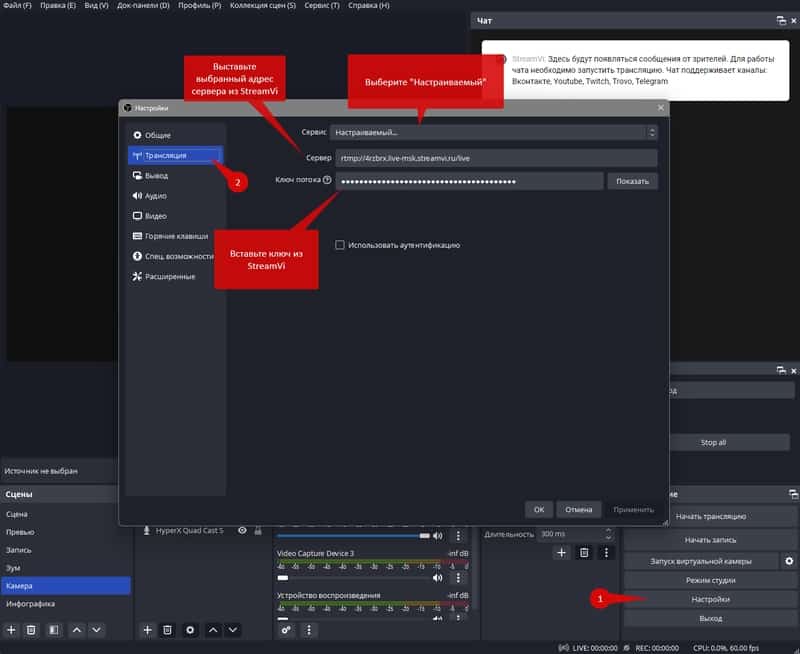Mute Устройство воспроизведения speaker icon
The image size is (800, 654).
coord(438,618)
